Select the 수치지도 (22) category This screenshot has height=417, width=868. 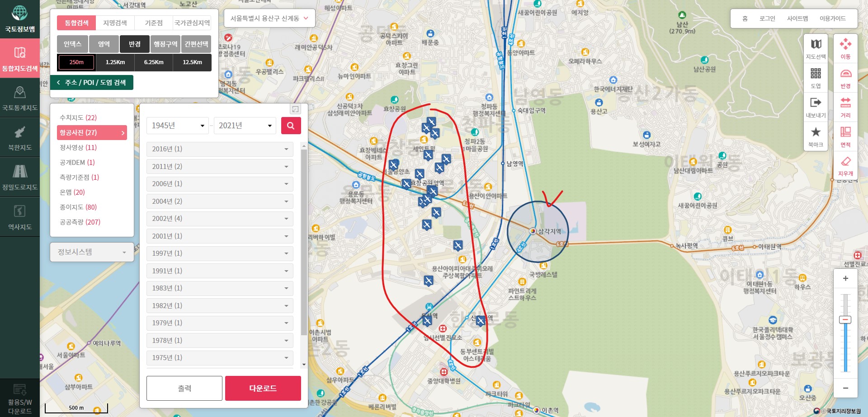point(78,117)
